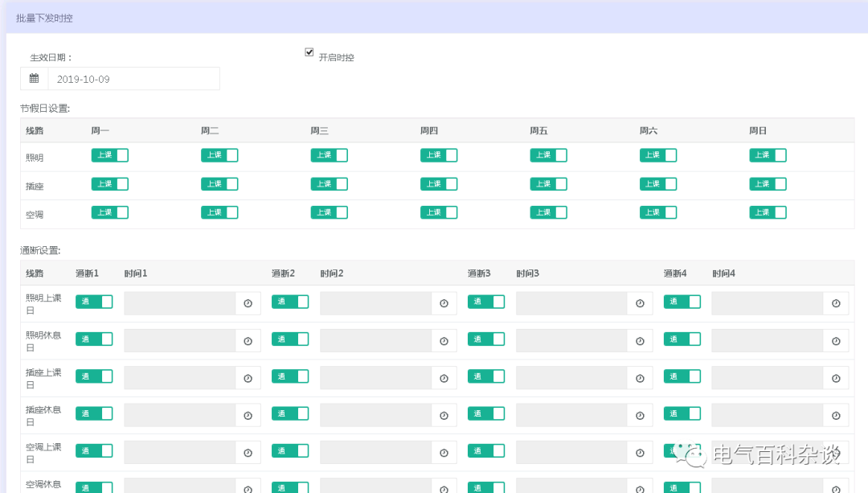This screenshot has width=868, height=493.
Task: Toggle 插座 switch for 周五
Action: tap(548, 184)
